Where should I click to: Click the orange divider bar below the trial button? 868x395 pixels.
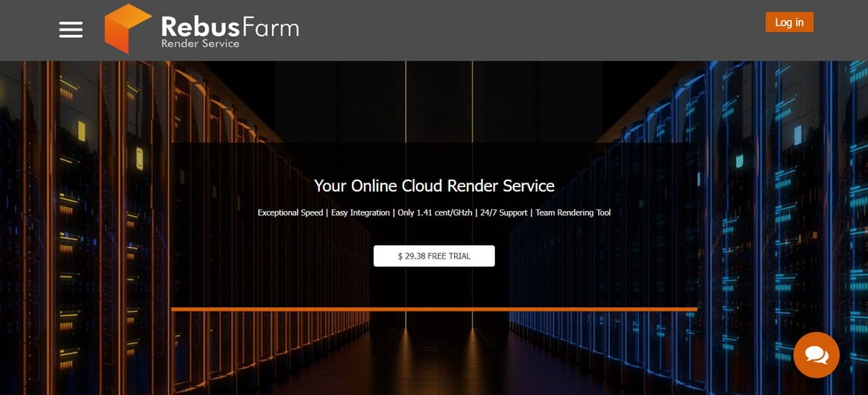434,308
